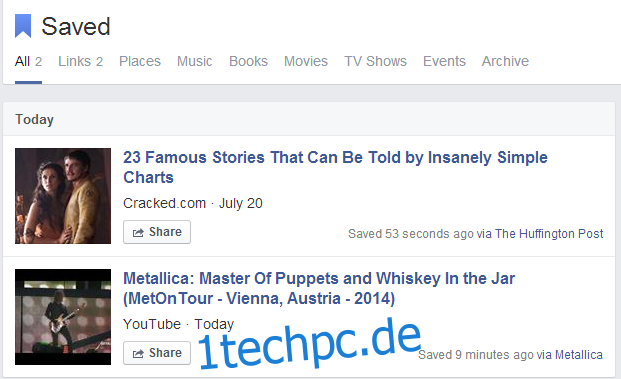Select the Events tab
Screen dimensions: 621x379
click(444, 61)
